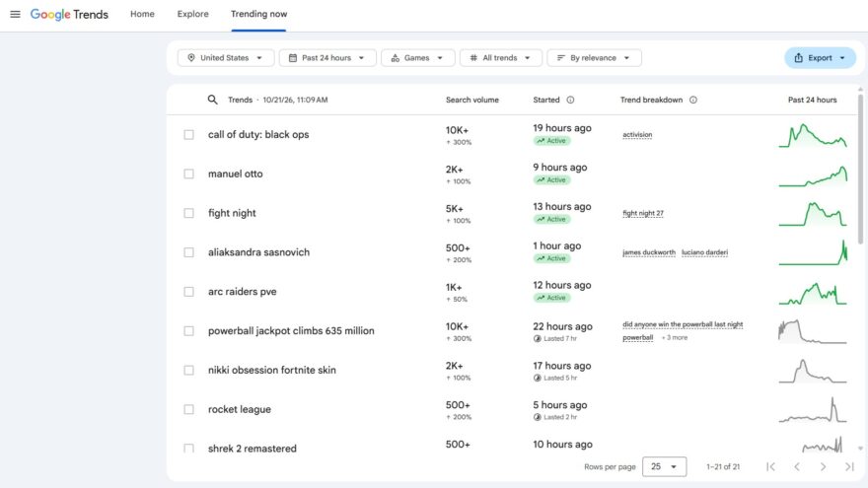Click the 1-21 of 21 page count
This screenshot has height=488, width=868.
pyautogui.click(x=723, y=466)
